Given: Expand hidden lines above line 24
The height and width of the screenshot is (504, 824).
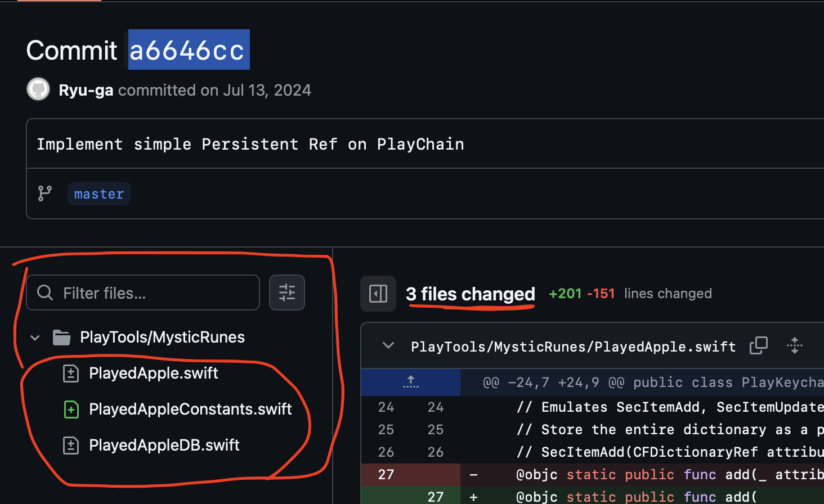Looking at the screenshot, I should coord(411,382).
